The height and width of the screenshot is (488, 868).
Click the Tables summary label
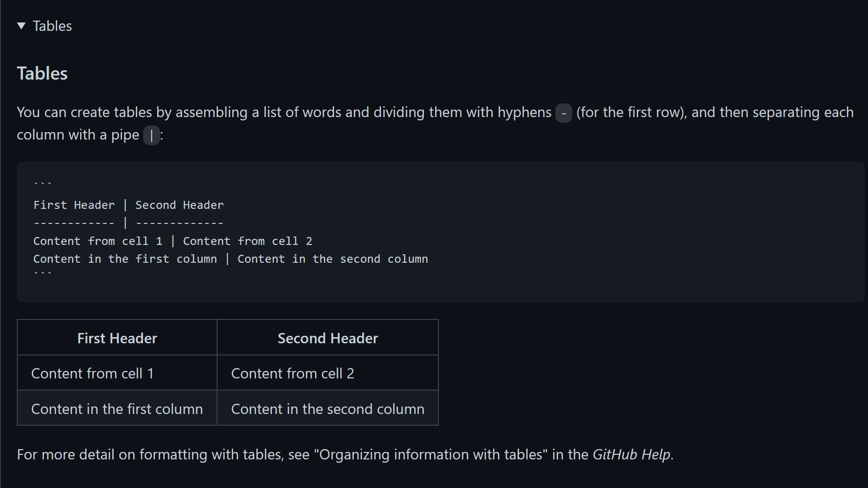click(52, 26)
